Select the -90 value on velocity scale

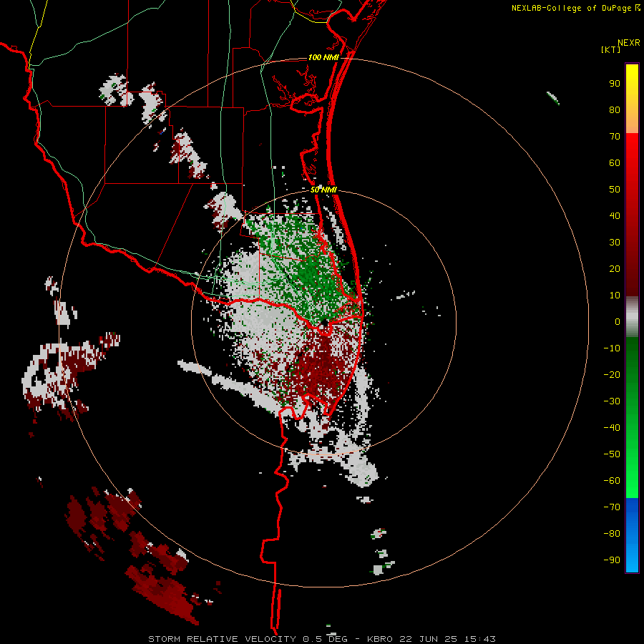click(x=612, y=560)
